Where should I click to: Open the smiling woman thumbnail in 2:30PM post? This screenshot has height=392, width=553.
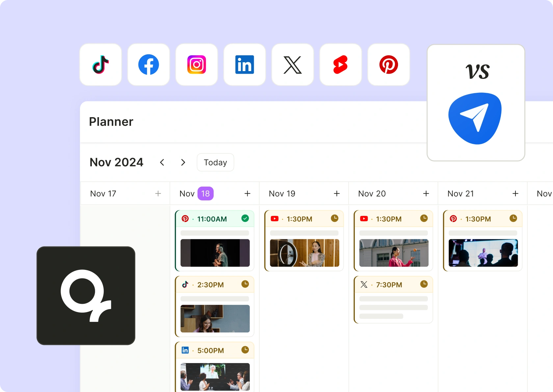point(215,319)
